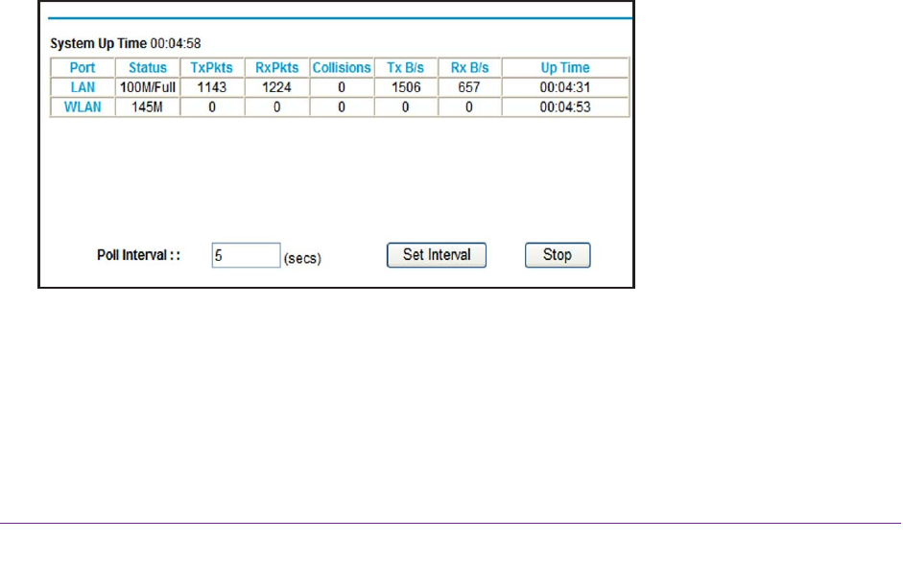Click the (secs) unit label
The height and width of the screenshot is (588, 903).
point(302,258)
